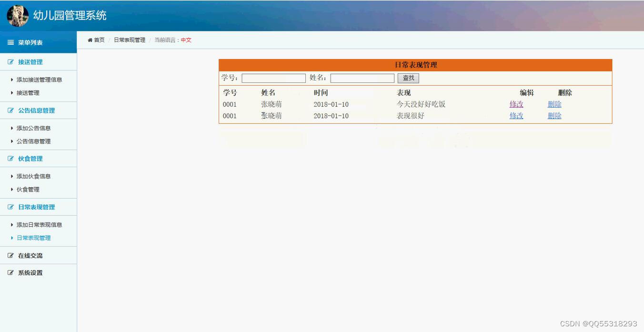
Task: Select 添加日常表现信息 in sidebar
Action: click(39, 225)
